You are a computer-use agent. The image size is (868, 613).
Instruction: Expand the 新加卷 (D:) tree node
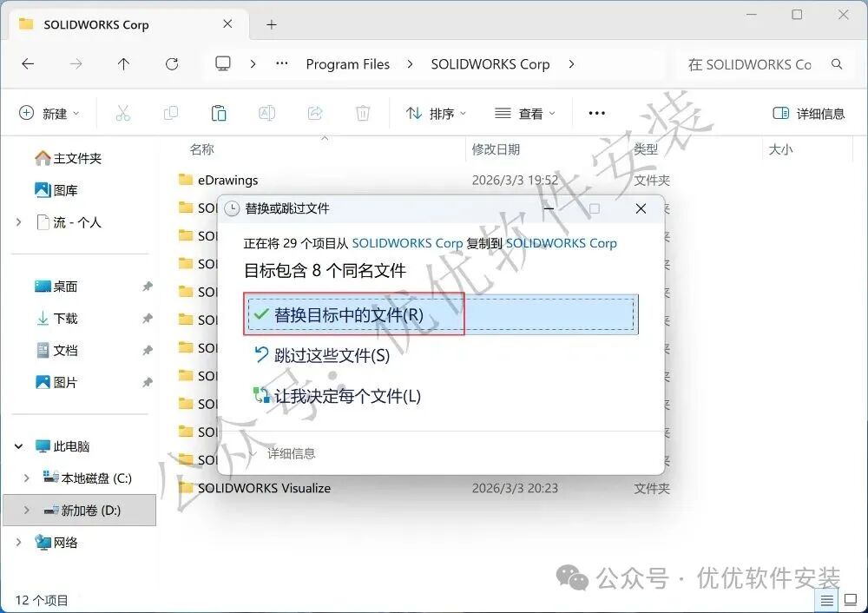(x=27, y=511)
